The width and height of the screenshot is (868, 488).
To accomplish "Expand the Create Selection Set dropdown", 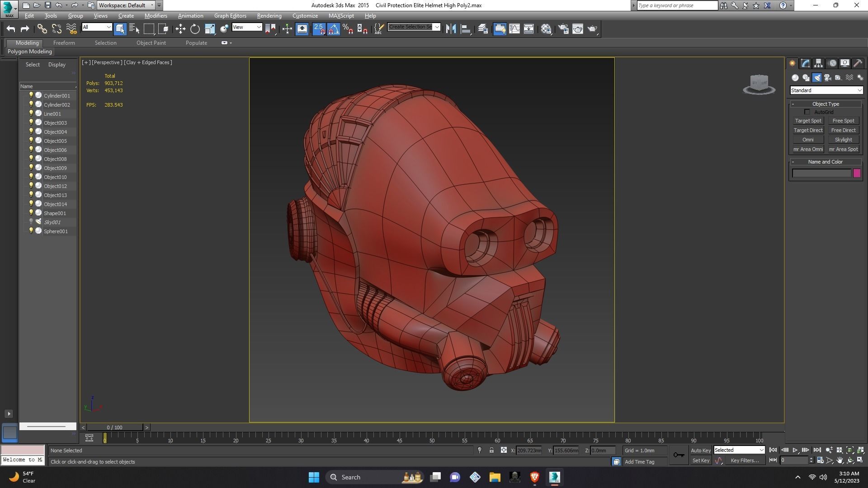I will pyautogui.click(x=436, y=27).
